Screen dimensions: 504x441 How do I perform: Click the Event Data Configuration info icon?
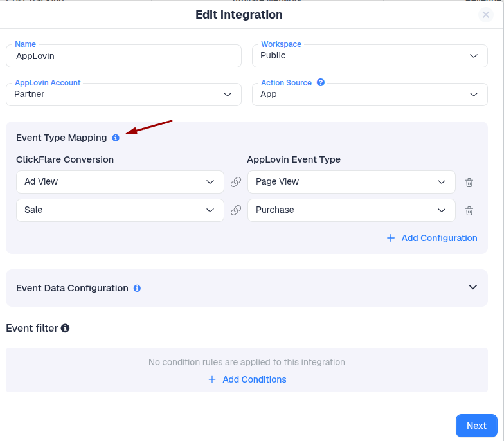click(137, 288)
